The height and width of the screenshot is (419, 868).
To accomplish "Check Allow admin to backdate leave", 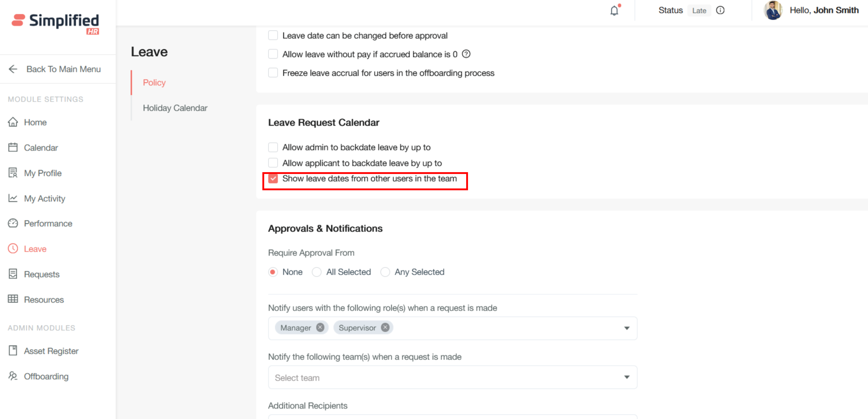I will [x=273, y=147].
